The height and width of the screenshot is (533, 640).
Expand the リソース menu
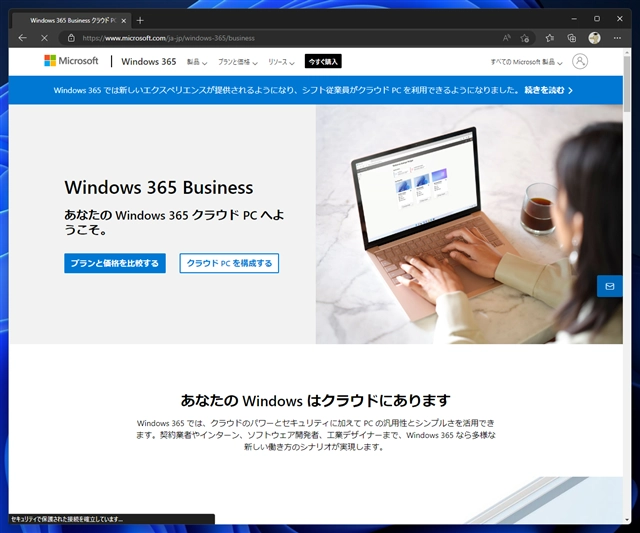click(x=281, y=62)
